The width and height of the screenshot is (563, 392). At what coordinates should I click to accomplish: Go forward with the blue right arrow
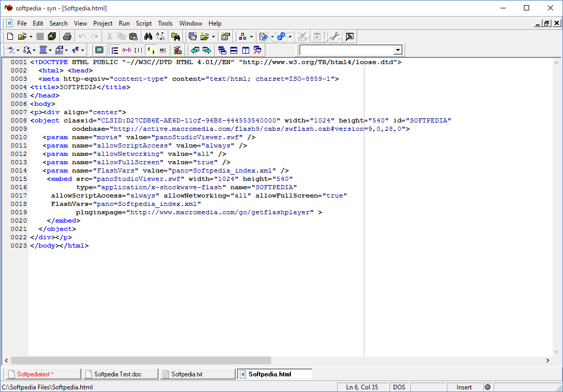(x=207, y=50)
